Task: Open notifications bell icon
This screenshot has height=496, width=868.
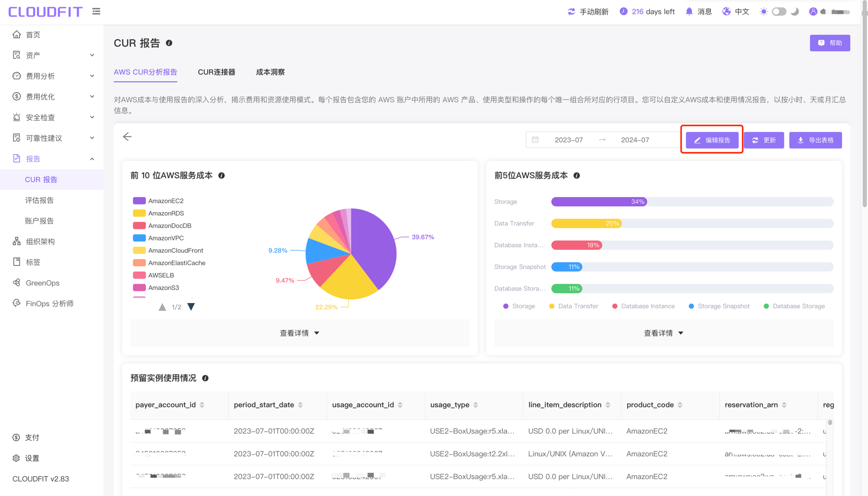Action: click(x=689, y=11)
